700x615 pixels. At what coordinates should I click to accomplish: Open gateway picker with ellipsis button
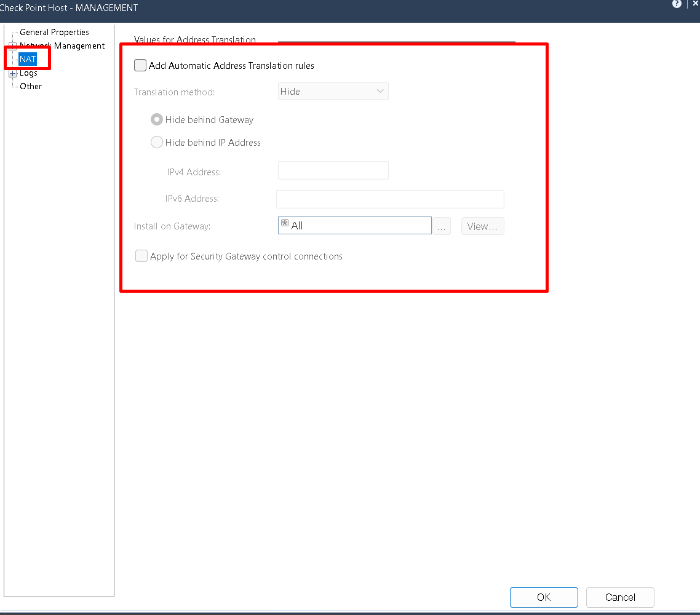click(x=442, y=226)
